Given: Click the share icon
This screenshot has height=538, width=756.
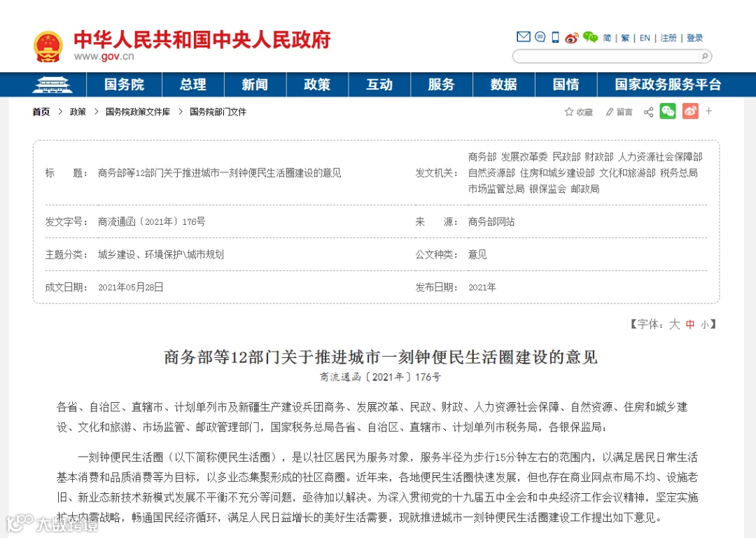Looking at the screenshot, I should [648, 112].
